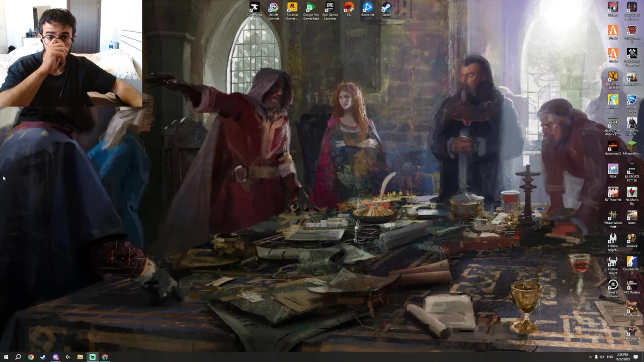Screen dimensions: 644x362
Task: Select the Balatro desktop shortcut
Action: (613, 9)
